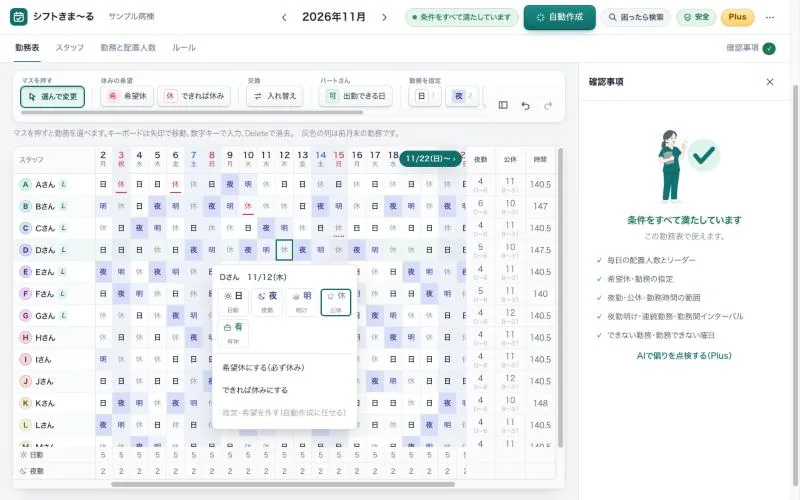Image resolution: width=800 pixels, height=500 pixels.
Task: Click the undo arrow icon
Action: point(526,106)
